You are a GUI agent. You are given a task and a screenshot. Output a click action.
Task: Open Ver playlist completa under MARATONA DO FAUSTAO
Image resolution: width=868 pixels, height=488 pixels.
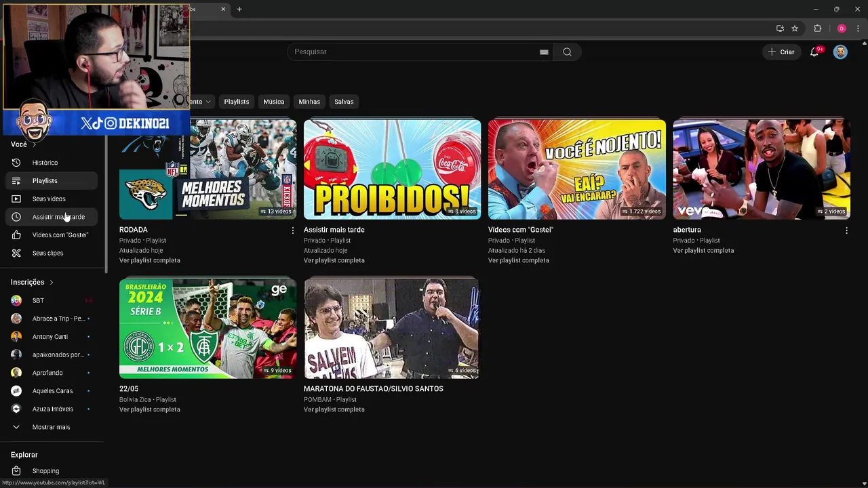(334, 409)
